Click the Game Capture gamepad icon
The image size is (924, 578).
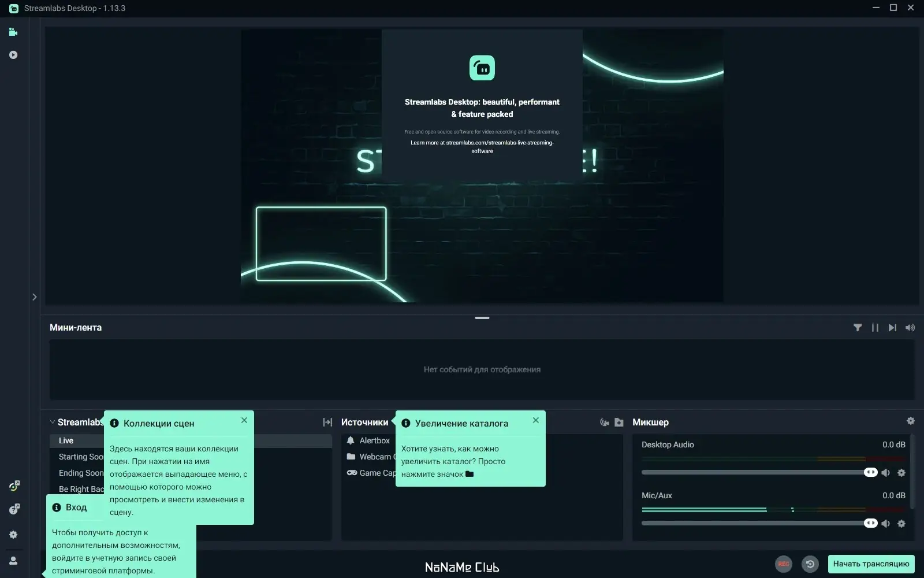(x=352, y=473)
